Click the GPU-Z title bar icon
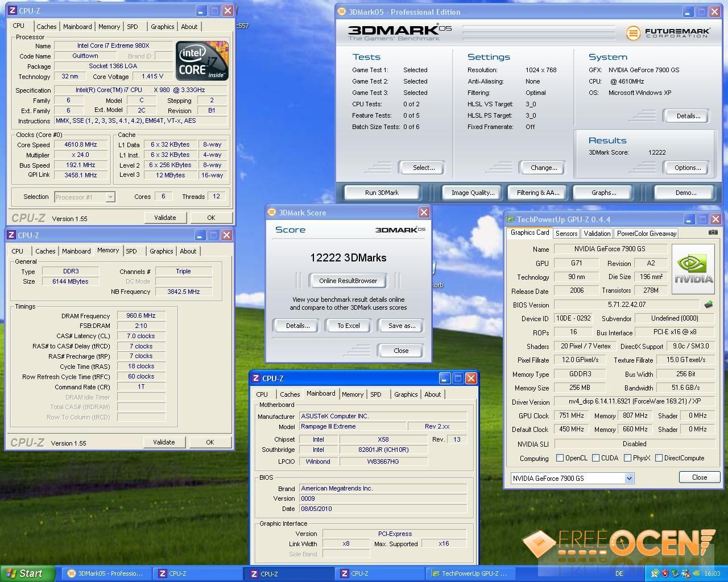Viewport: 728px width, 582px height. pyautogui.click(x=510, y=219)
